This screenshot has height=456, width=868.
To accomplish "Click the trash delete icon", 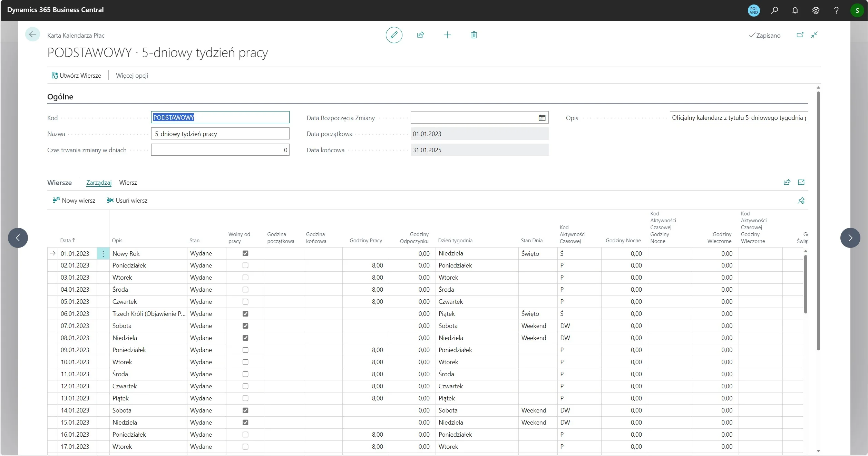I will pyautogui.click(x=474, y=35).
